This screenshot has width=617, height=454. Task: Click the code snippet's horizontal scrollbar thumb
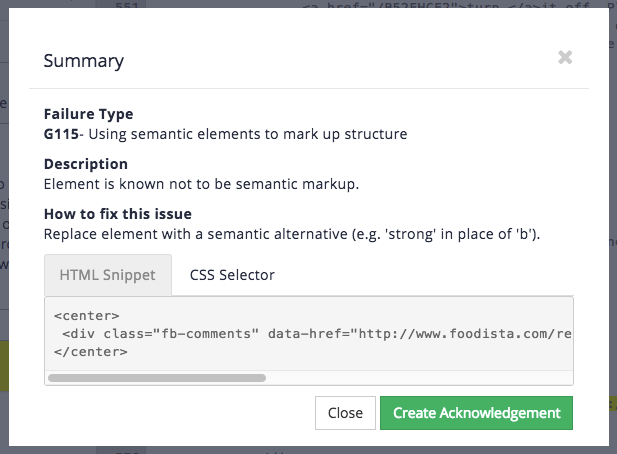(156, 378)
